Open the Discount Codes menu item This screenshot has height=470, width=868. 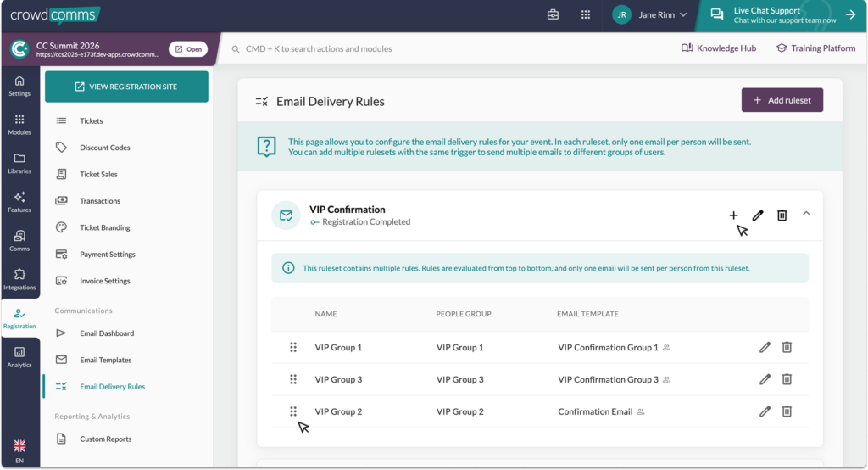coord(105,148)
